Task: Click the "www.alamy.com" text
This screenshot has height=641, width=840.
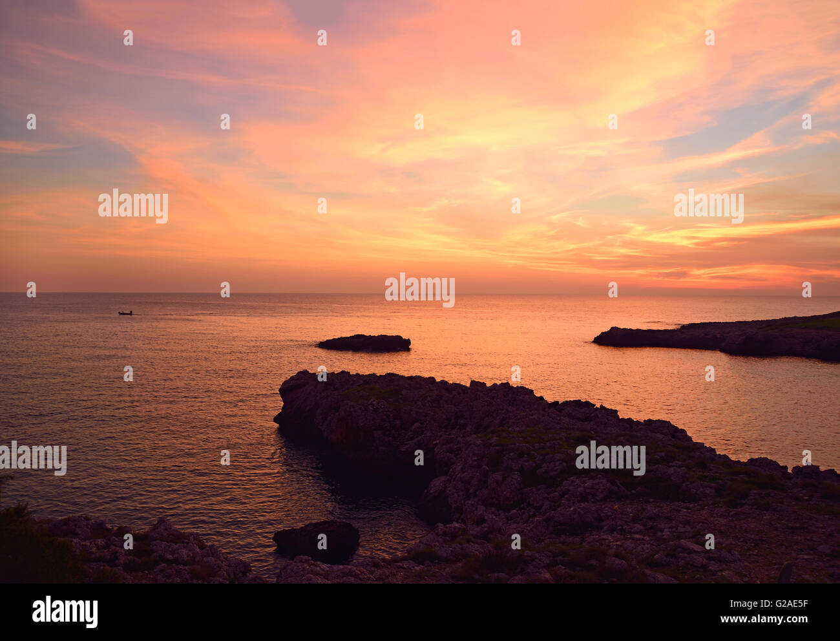Action: coord(764,620)
